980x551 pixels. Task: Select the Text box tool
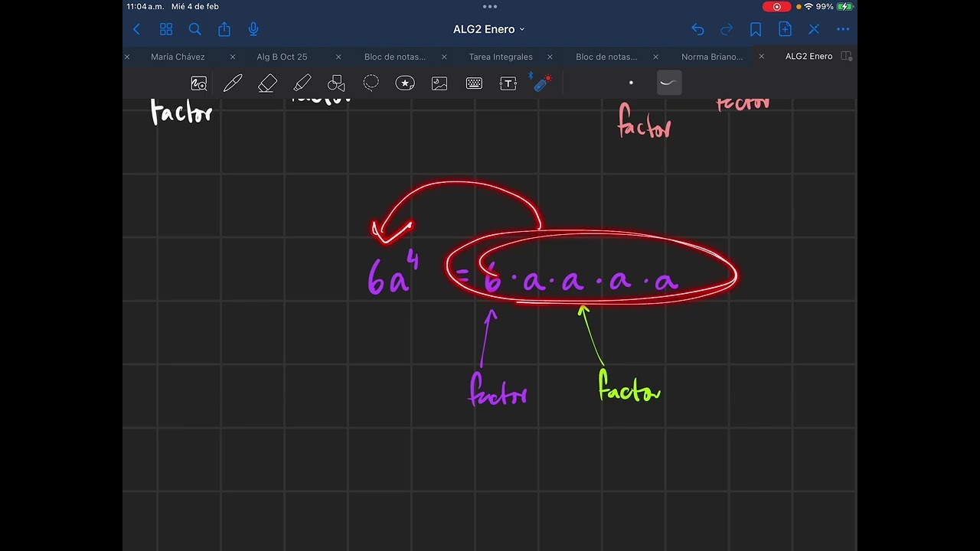(508, 83)
